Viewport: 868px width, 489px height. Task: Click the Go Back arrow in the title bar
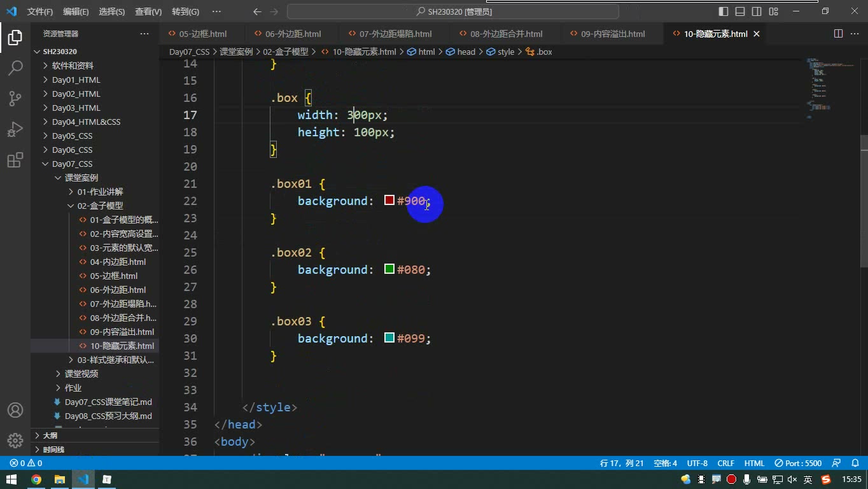click(x=257, y=11)
